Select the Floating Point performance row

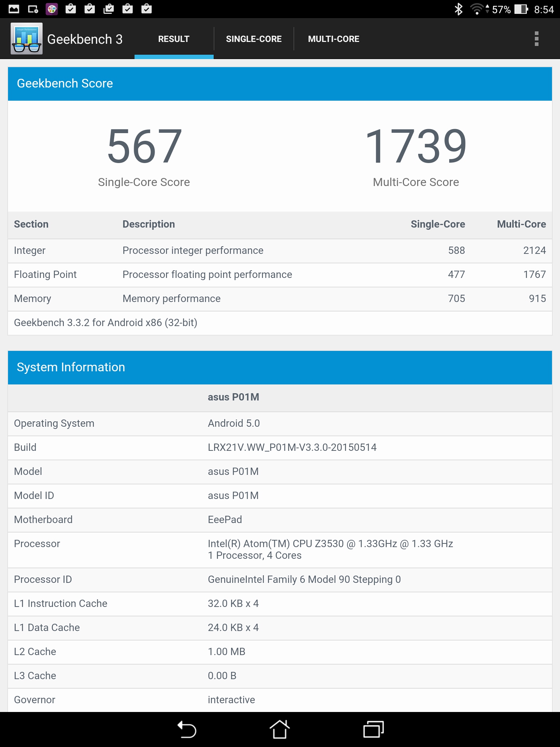pyautogui.click(x=280, y=275)
